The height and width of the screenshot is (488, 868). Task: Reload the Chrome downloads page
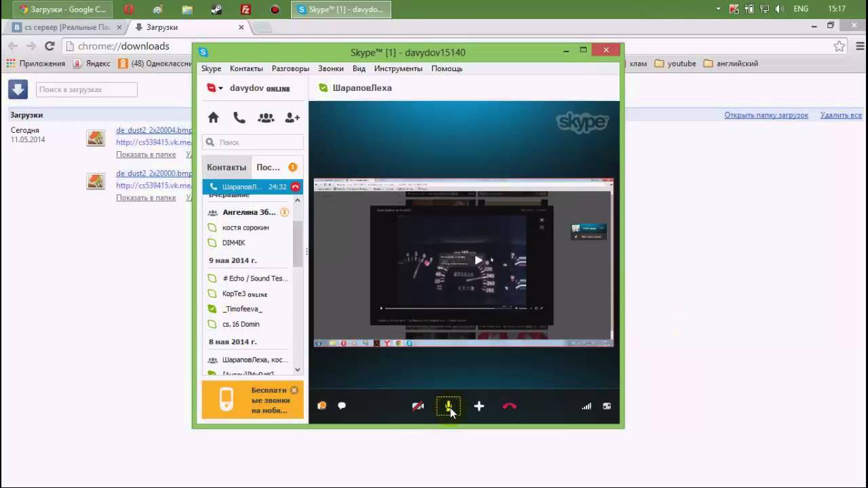click(50, 46)
